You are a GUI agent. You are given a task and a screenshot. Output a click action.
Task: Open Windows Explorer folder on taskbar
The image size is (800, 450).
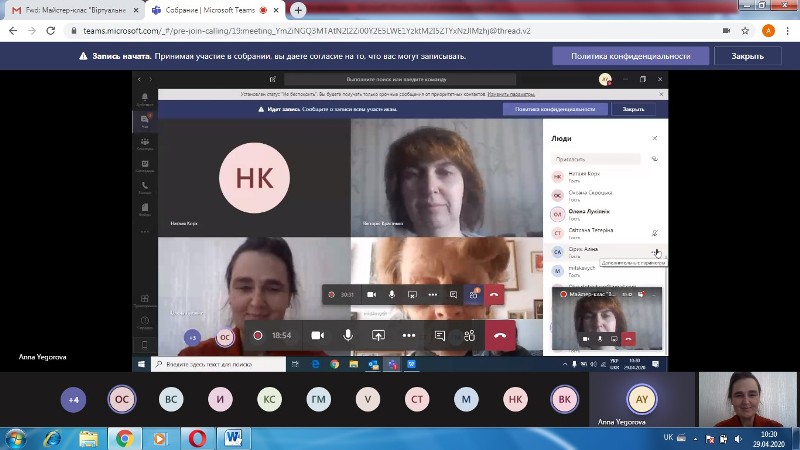click(88, 439)
